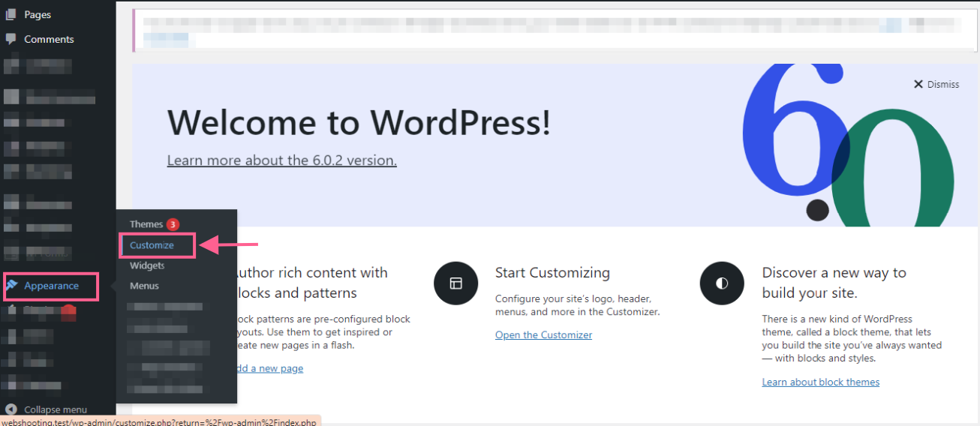Image resolution: width=980 pixels, height=426 pixels.
Task: Open 'Learn more about the 6.0.2 version' link
Action: [282, 160]
